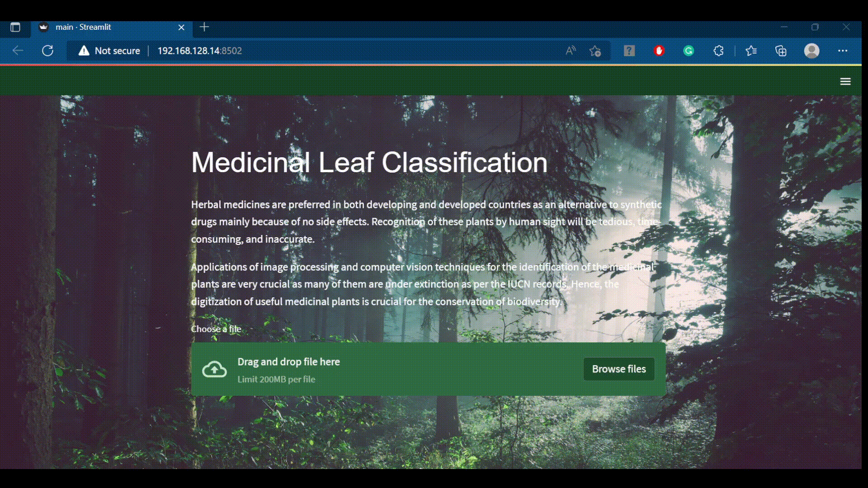Click the Not secure site warning
The height and width of the screenshot is (488, 868).
pyautogui.click(x=109, y=51)
